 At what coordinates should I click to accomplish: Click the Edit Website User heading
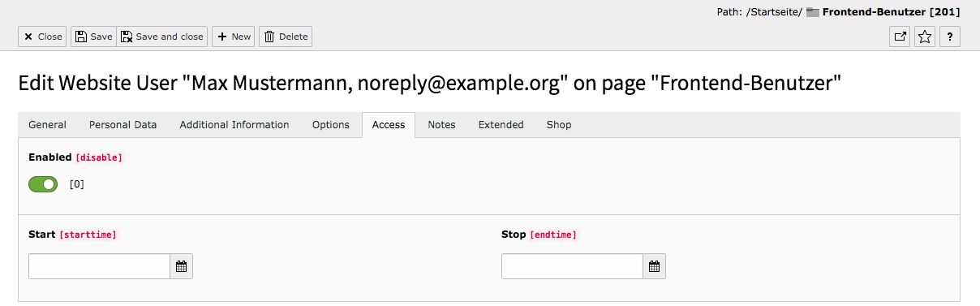click(429, 83)
